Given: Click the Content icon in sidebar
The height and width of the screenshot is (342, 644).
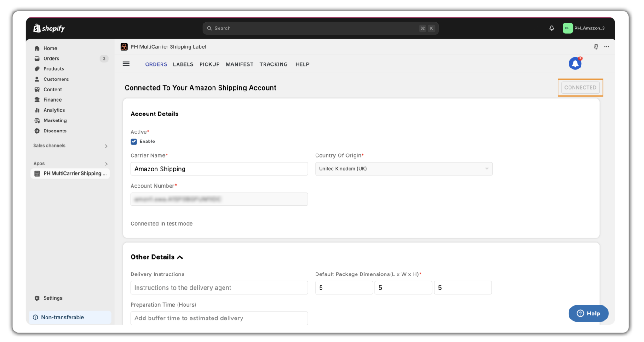Looking at the screenshot, I should 37,90.
